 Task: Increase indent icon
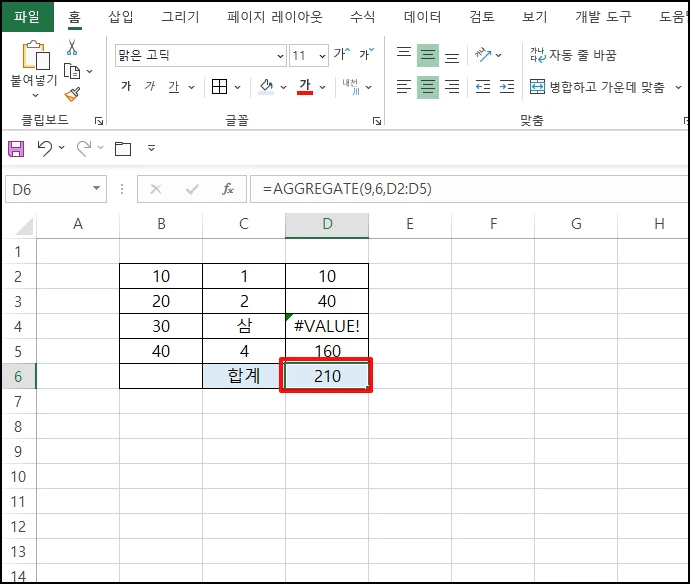(x=507, y=87)
